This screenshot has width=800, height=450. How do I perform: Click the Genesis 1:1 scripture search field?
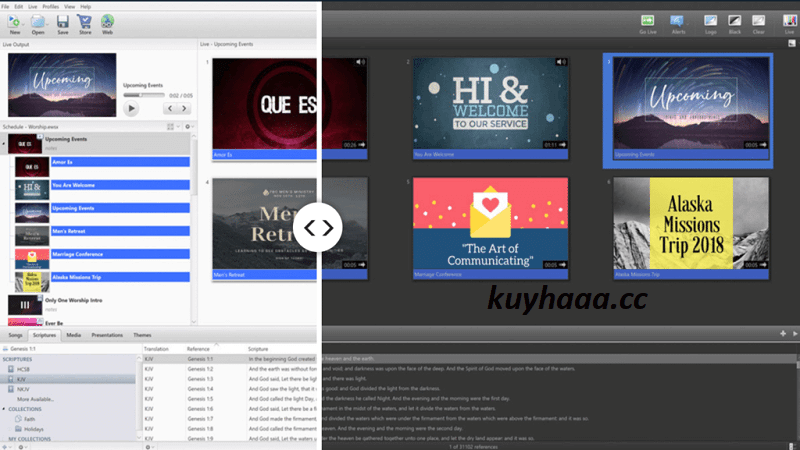71,349
